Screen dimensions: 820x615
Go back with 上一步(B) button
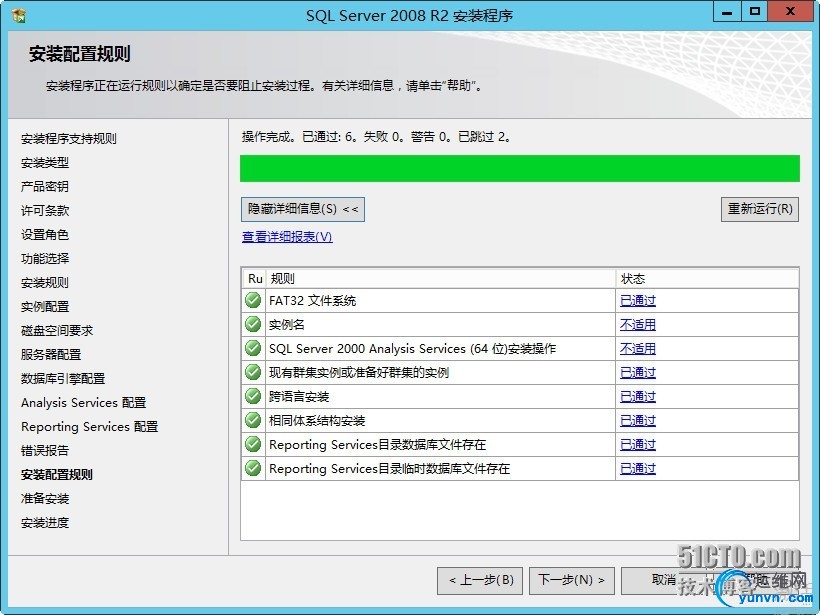pyautogui.click(x=482, y=580)
